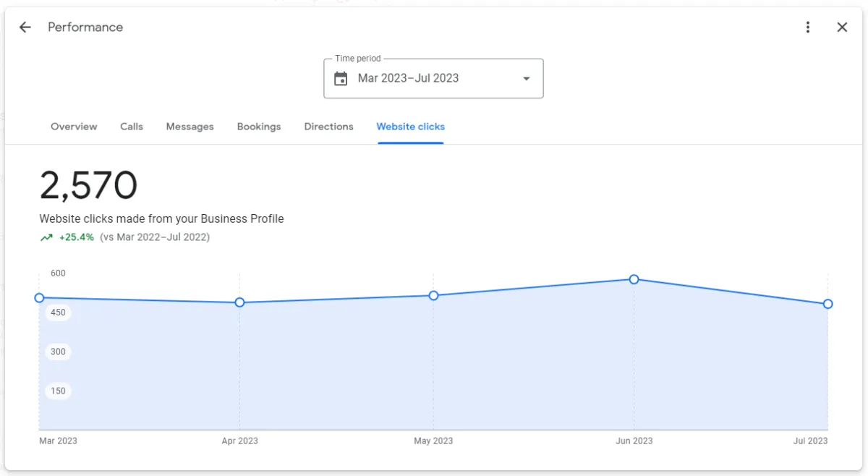Image resolution: width=868 pixels, height=476 pixels.
Task: View the Directions tab
Action: (x=329, y=127)
